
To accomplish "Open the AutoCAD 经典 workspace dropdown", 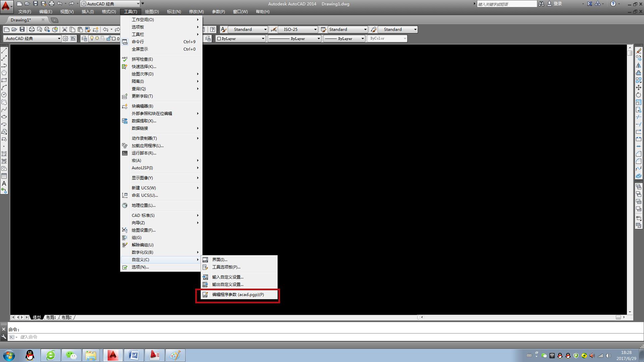I will click(x=59, y=39).
